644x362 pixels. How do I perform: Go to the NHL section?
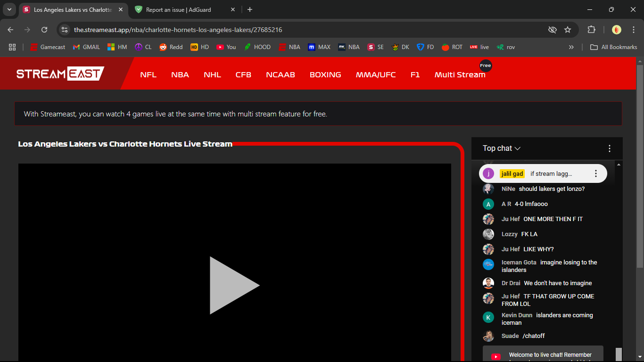click(x=212, y=74)
